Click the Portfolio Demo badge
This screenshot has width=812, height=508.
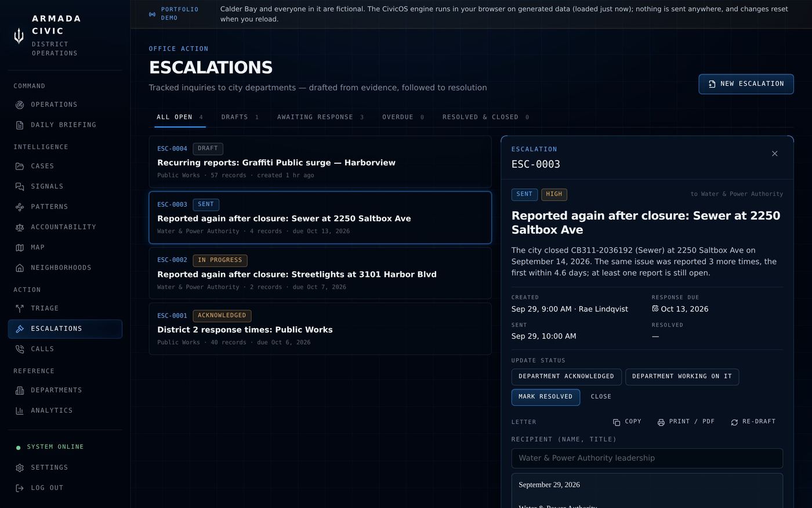[x=174, y=14]
